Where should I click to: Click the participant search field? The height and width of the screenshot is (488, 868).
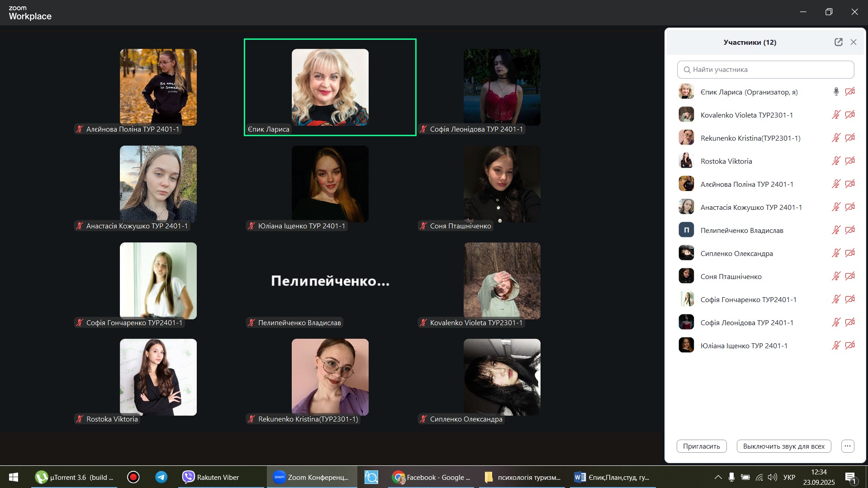pos(765,70)
